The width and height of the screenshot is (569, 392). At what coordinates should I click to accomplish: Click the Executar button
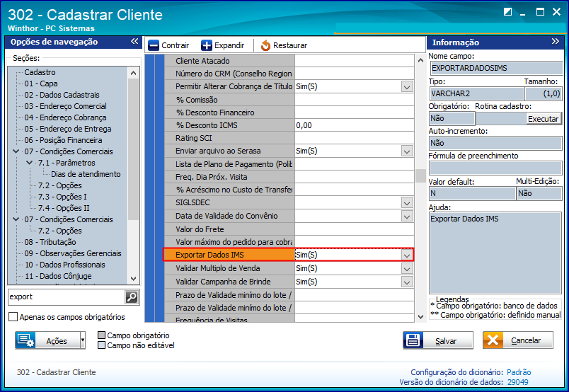543,119
